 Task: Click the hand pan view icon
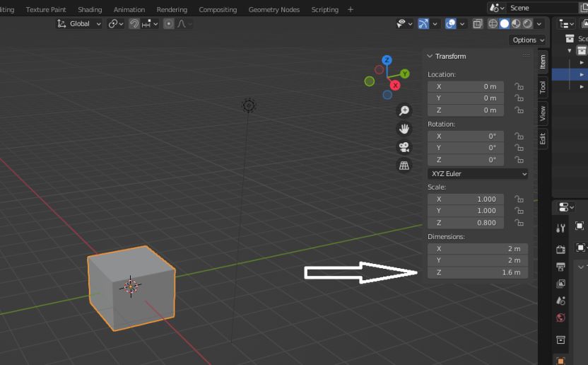pos(404,129)
